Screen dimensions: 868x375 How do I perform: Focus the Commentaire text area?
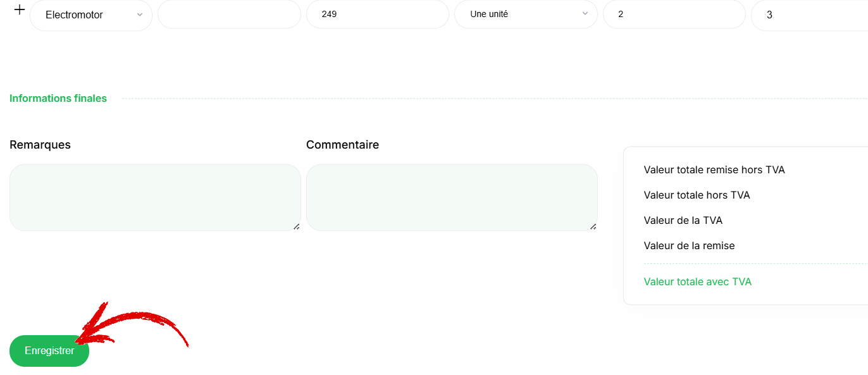(x=452, y=197)
